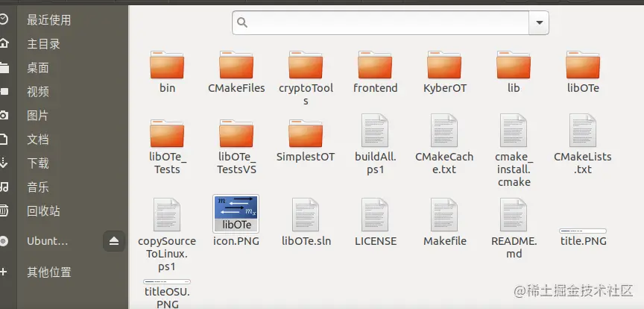Open the frontend folder
The width and height of the screenshot is (644, 309).
(x=375, y=65)
